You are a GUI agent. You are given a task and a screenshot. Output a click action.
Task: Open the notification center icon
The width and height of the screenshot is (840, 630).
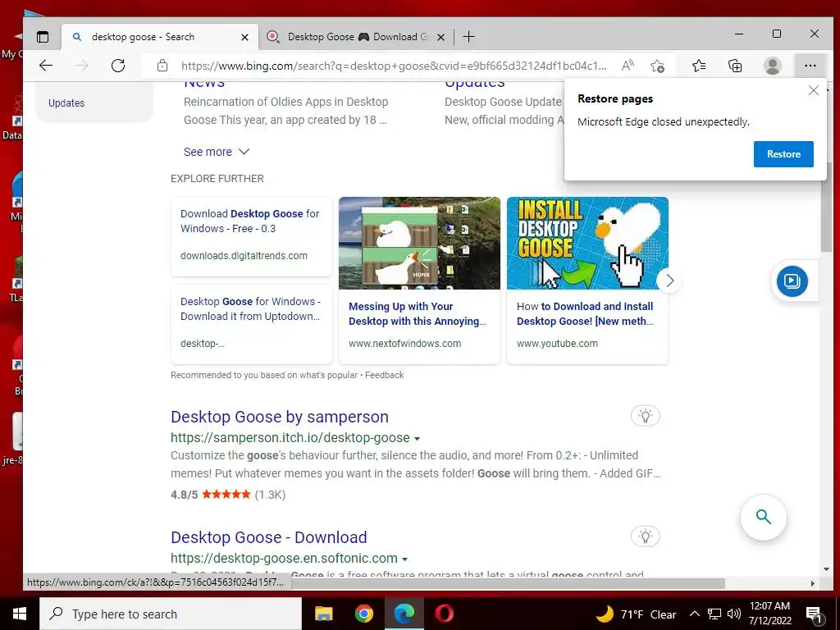[814, 614]
